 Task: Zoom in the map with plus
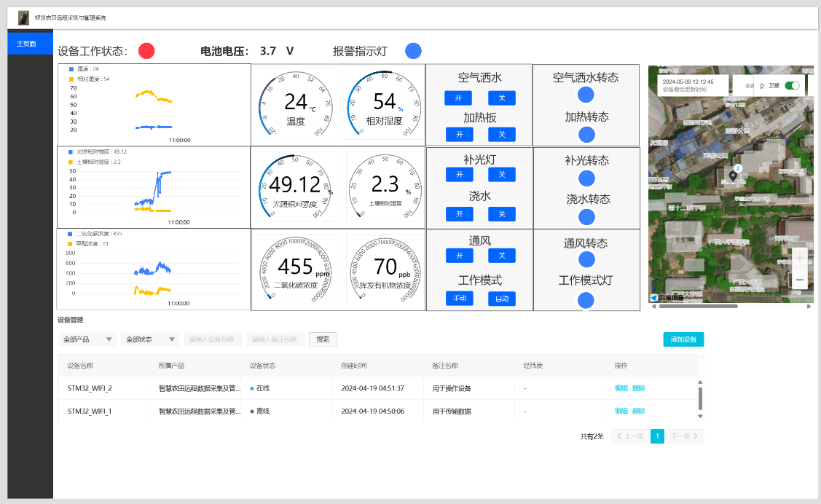click(x=799, y=258)
